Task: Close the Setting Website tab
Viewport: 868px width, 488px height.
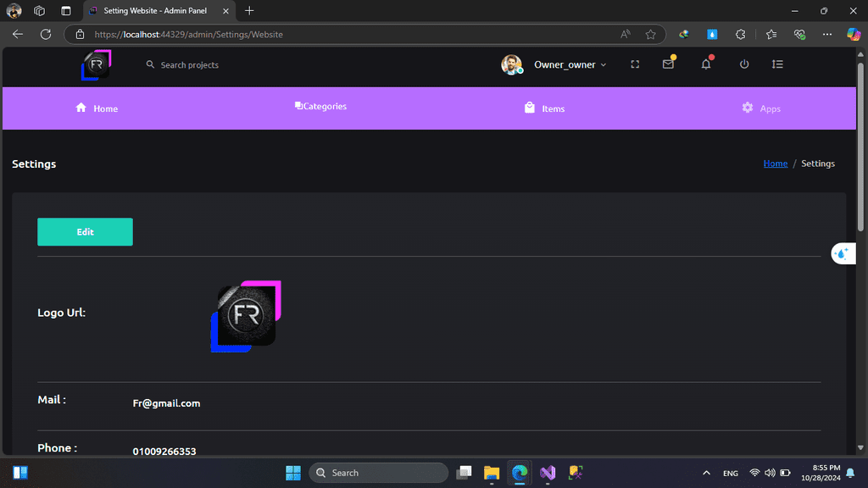Action: coord(225,10)
